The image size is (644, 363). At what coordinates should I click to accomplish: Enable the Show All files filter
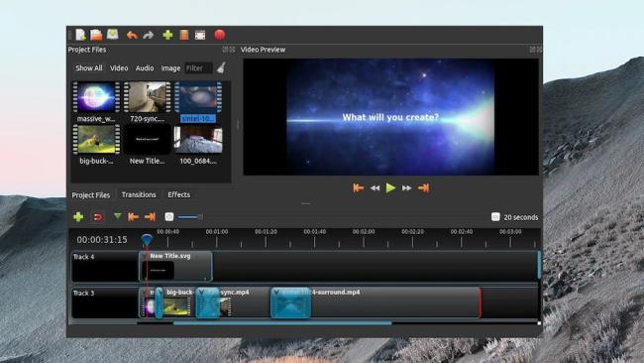(x=89, y=68)
